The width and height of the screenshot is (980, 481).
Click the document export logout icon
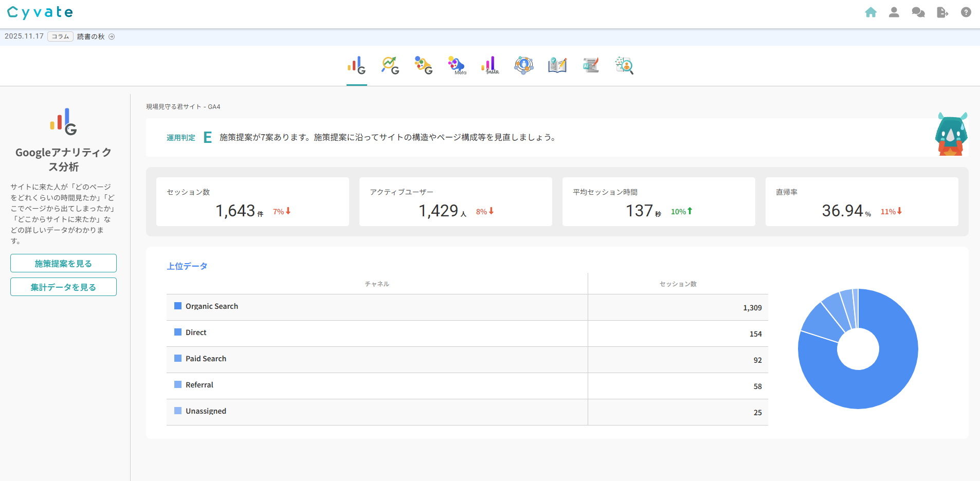(x=942, y=12)
